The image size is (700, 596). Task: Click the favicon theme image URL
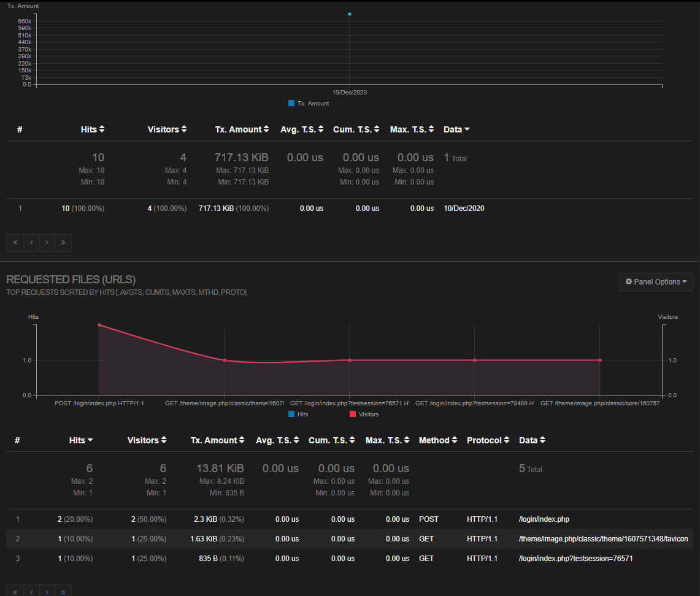click(603, 538)
